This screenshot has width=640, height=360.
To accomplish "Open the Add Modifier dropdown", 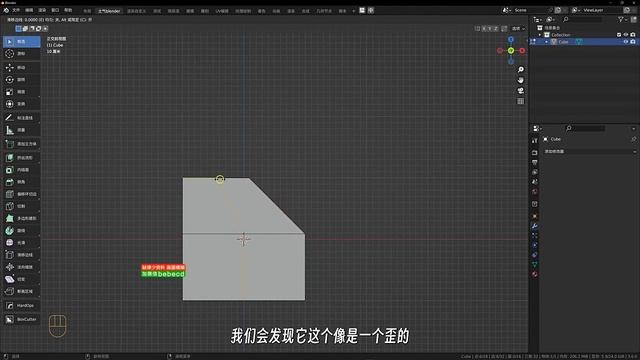I will coord(589,151).
